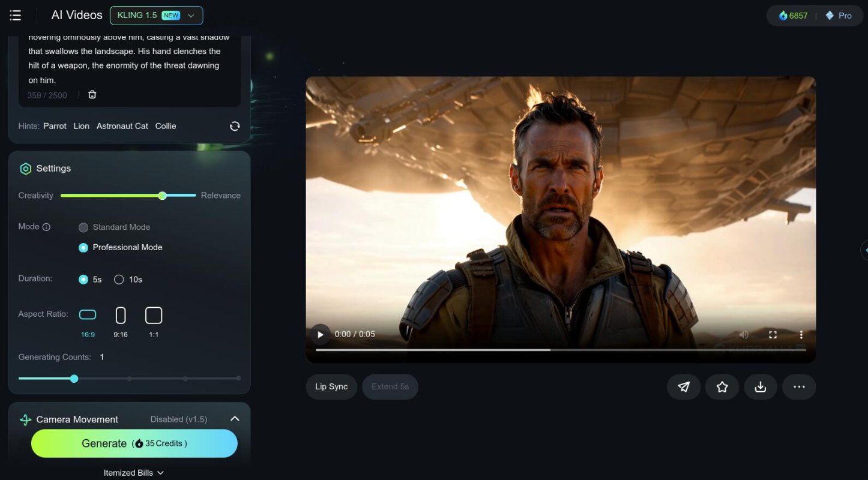
Task: Favorite the video with the star icon
Action: 722,387
